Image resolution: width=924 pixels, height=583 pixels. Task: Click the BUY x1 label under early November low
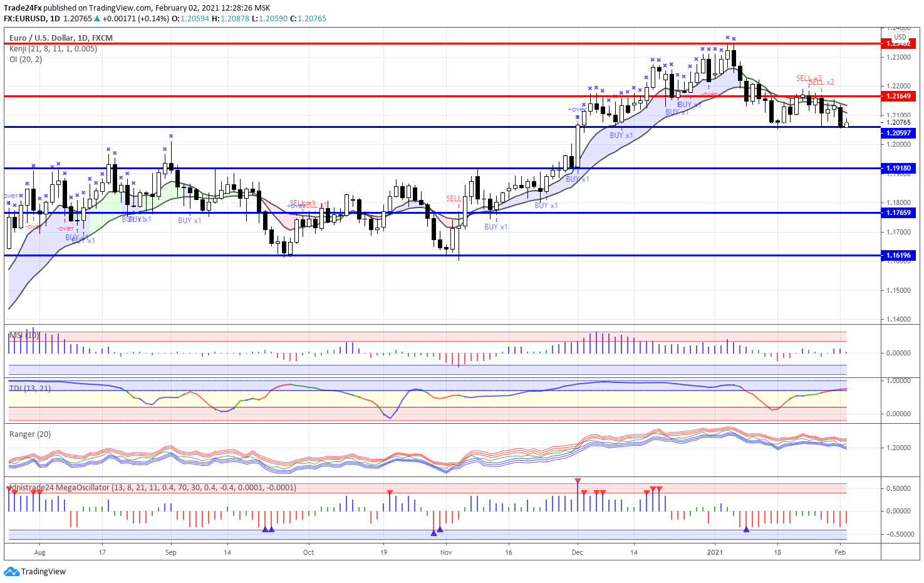coord(496,227)
